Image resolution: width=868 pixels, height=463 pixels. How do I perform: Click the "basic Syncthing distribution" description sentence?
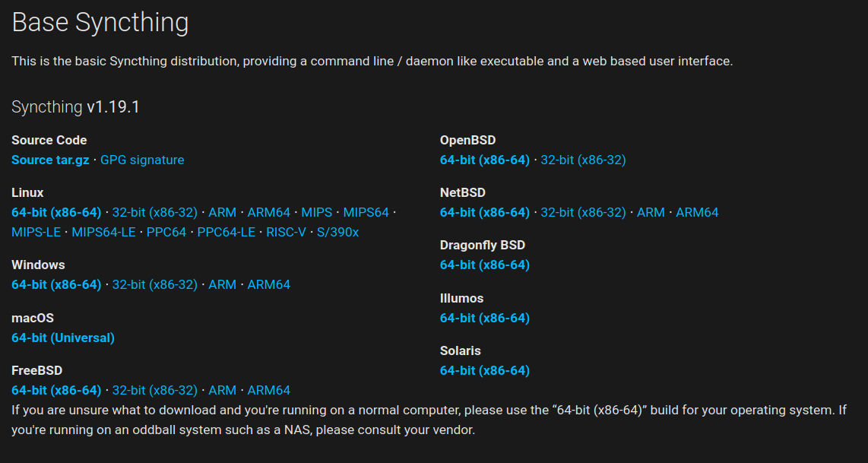click(x=372, y=61)
